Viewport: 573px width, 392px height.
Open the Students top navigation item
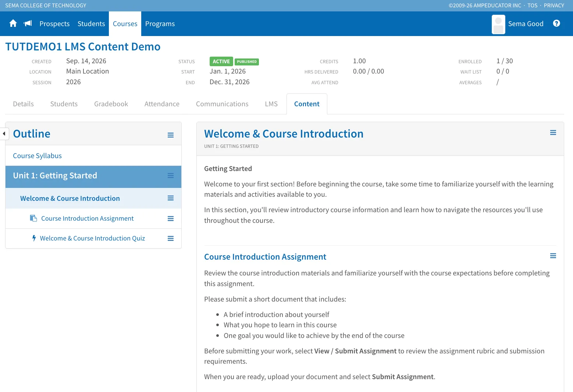pos(91,24)
